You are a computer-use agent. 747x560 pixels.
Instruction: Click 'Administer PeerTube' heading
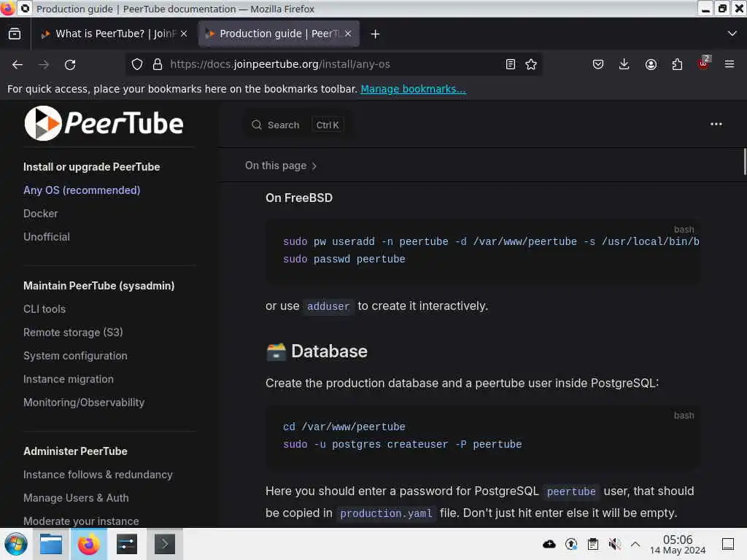click(x=75, y=451)
